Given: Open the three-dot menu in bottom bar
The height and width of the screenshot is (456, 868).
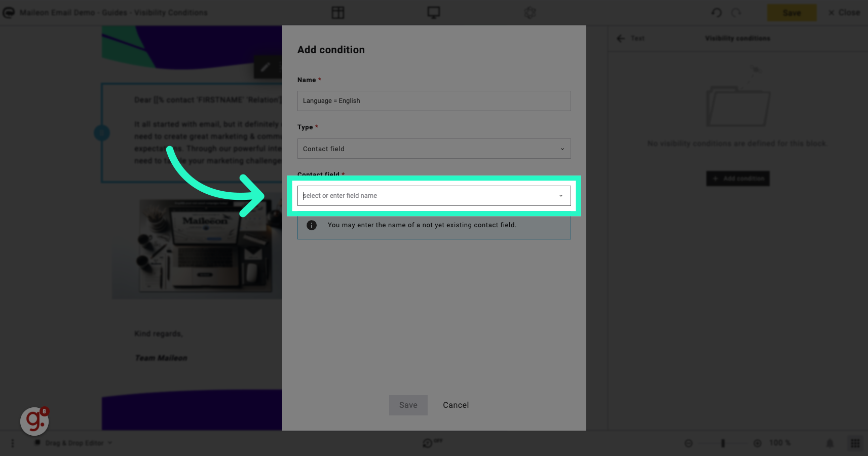Looking at the screenshot, I should 13,443.
